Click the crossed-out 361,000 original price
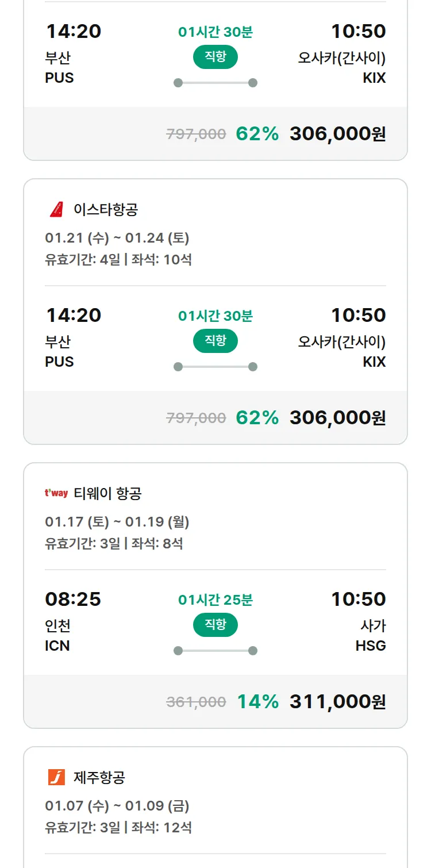Image resolution: width=431 pixels, height=868 pixels. coord(196,702)
